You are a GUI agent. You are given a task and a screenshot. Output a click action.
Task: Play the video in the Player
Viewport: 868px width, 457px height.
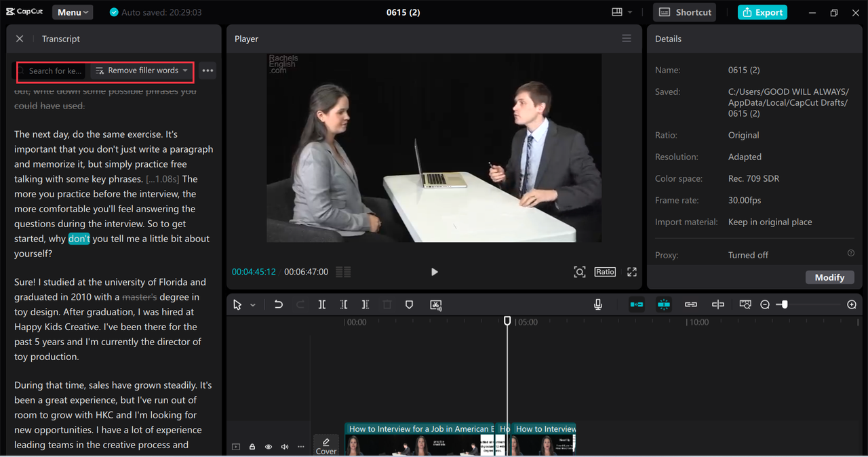(435, 272)
